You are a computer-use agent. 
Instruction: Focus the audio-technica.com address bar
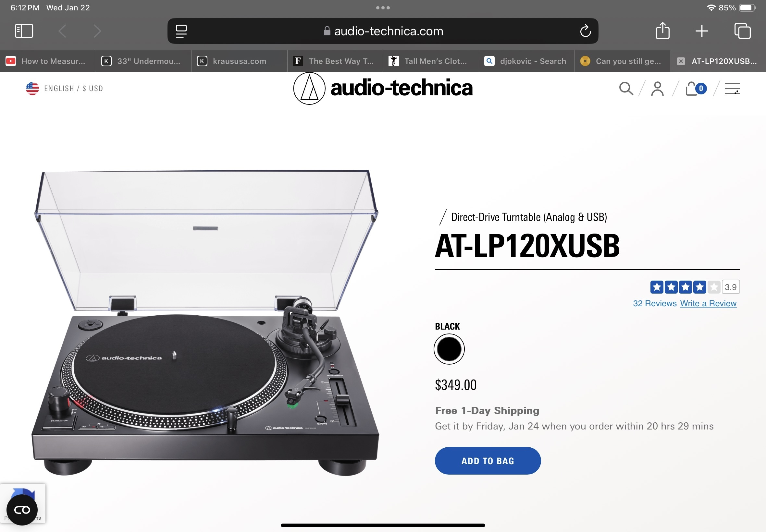tap(383, 31)
